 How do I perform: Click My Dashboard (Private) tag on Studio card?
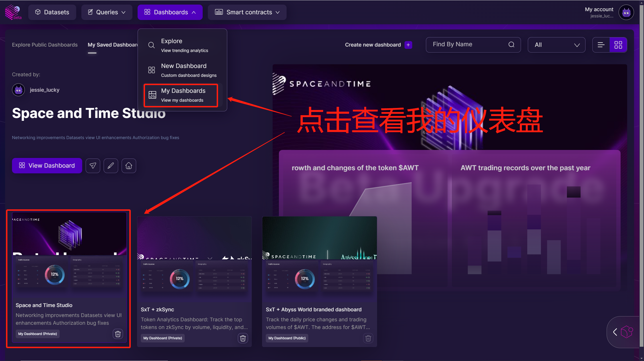37,334
